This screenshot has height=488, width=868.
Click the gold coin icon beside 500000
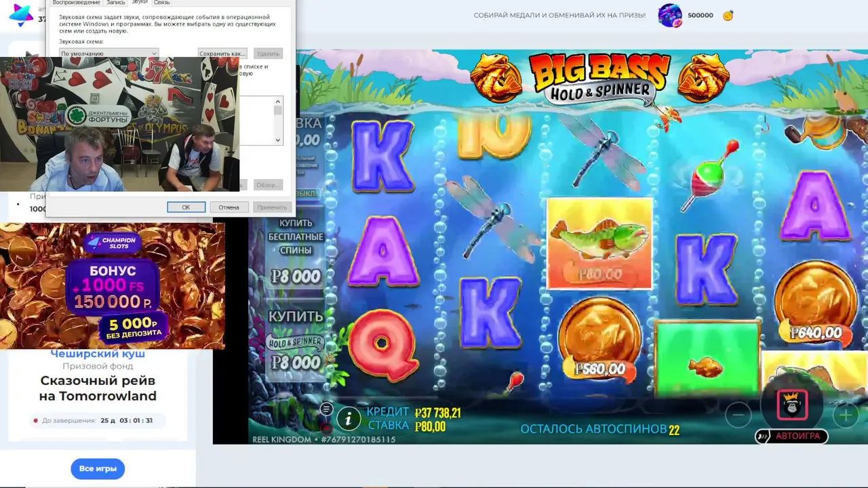click(728, 16)
